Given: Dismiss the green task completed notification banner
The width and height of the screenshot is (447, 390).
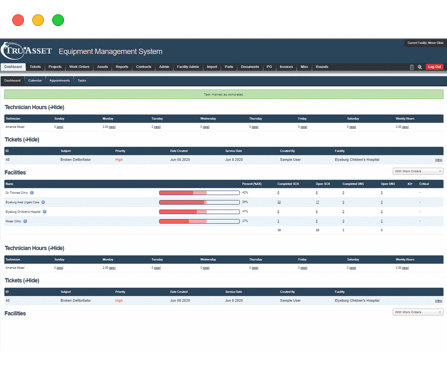Looking at the screenshot, I should (224, 94).
